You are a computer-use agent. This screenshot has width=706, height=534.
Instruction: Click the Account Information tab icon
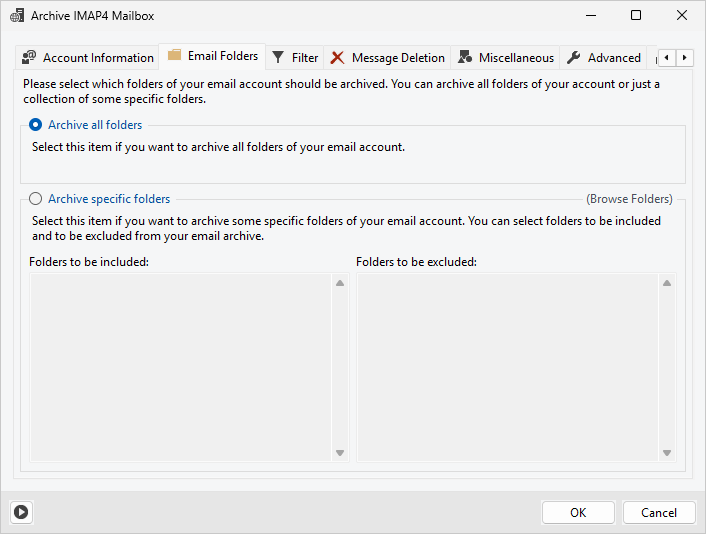[x=29, y=58]
